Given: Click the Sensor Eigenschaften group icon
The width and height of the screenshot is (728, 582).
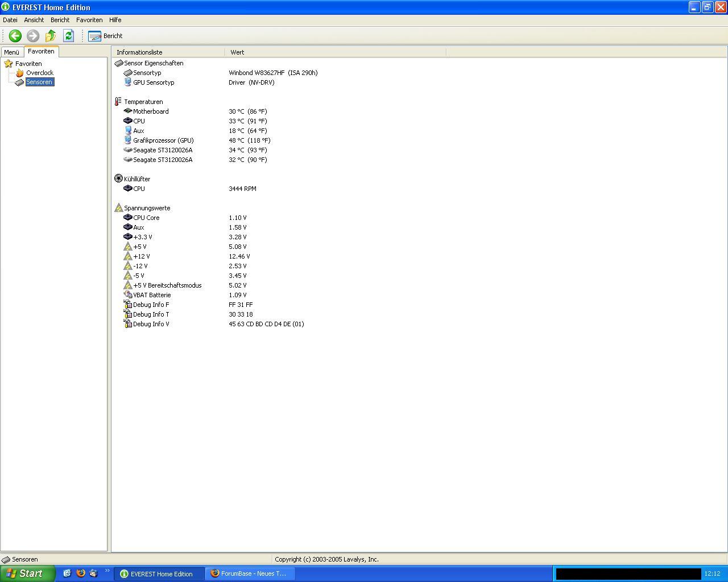Looking at the screenshot, I should [119, 63].
